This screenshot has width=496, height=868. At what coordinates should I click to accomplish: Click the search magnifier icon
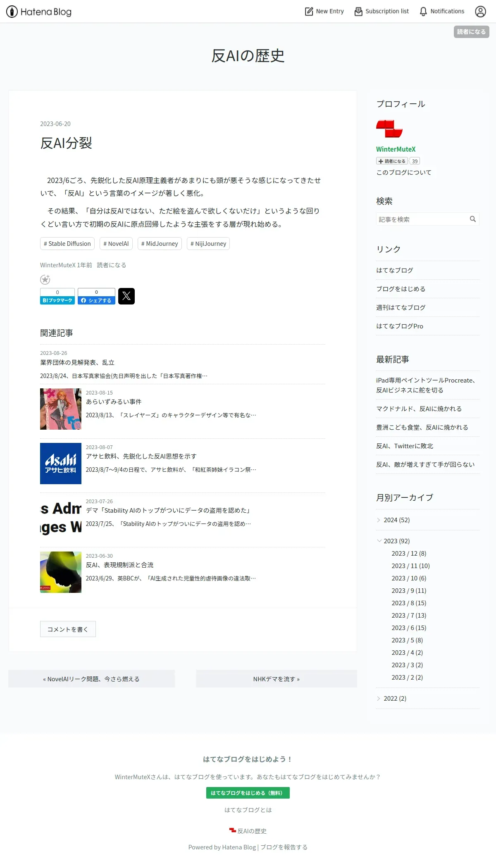click(x=473, y=219)
